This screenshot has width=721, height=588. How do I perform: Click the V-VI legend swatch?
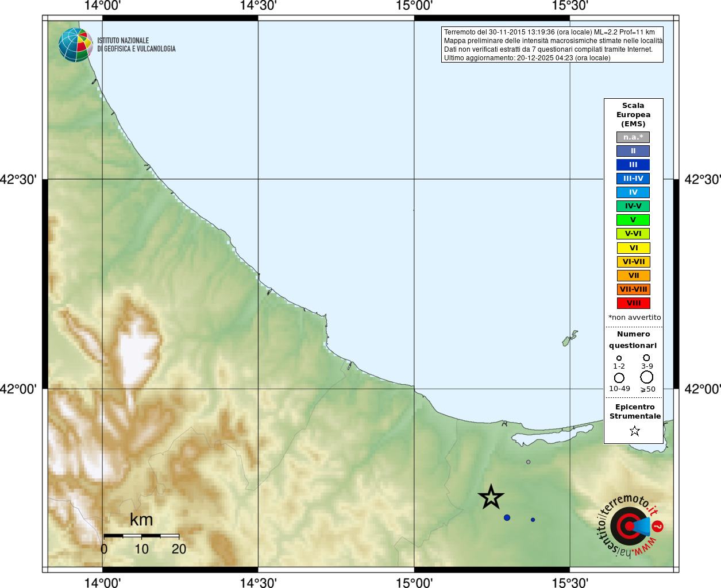633,234
